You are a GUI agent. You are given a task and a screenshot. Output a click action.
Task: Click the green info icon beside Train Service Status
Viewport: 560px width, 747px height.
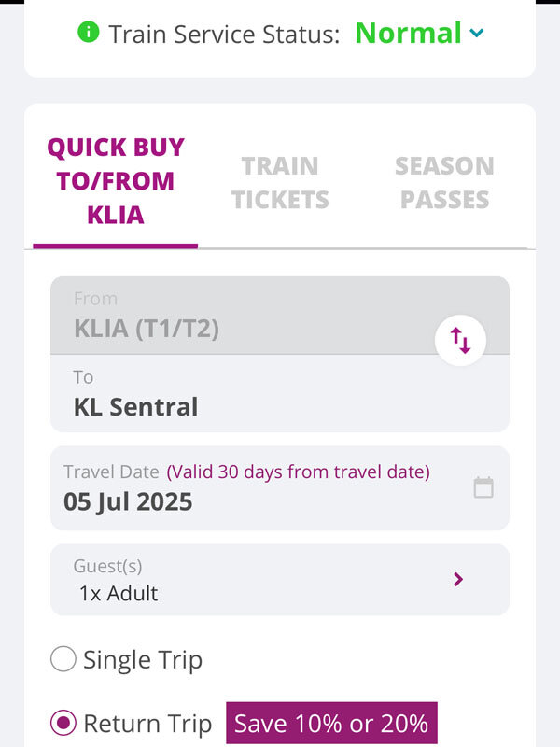click(89, 33)
